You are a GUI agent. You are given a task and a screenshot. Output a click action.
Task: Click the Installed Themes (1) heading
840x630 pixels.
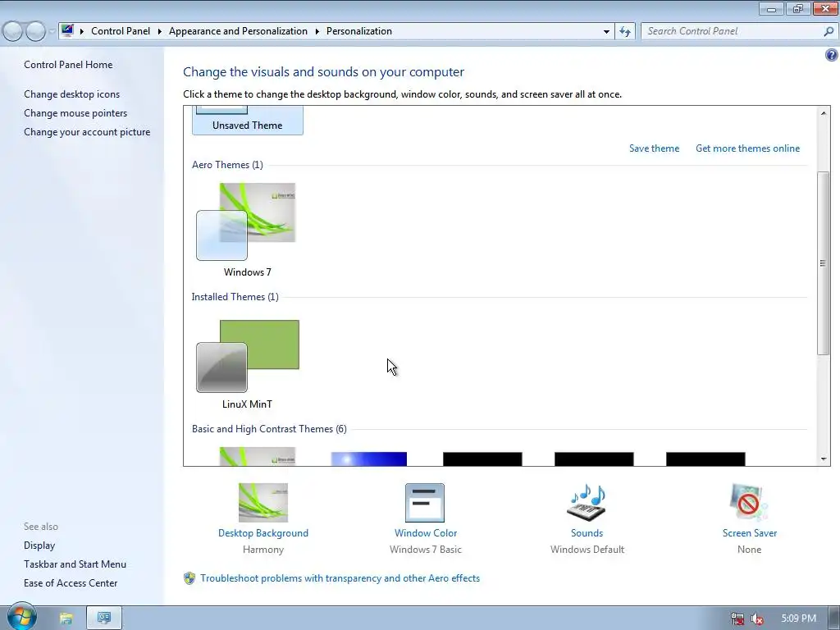pyautogui.click(x=235, y=297)
